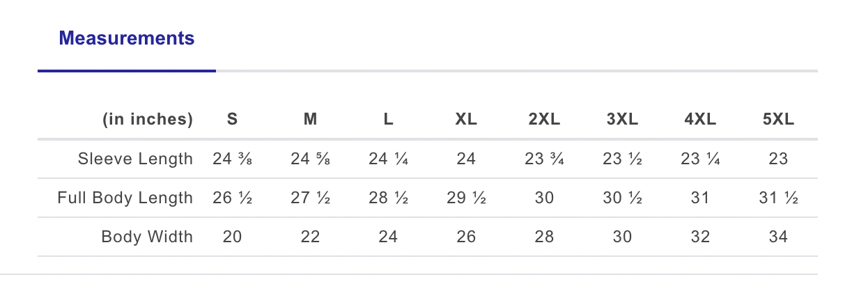Image resolution: width=868 pixels, height=300 pixels.
Task: Select the XL size column header
Action: pos(466,120)
